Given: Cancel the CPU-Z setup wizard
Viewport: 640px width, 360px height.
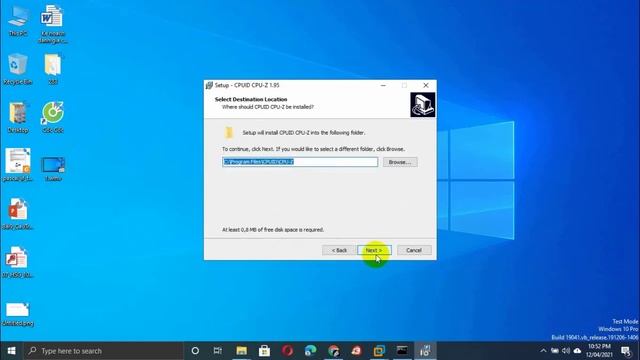Looking at the screenshot, I should pos(414,250).
